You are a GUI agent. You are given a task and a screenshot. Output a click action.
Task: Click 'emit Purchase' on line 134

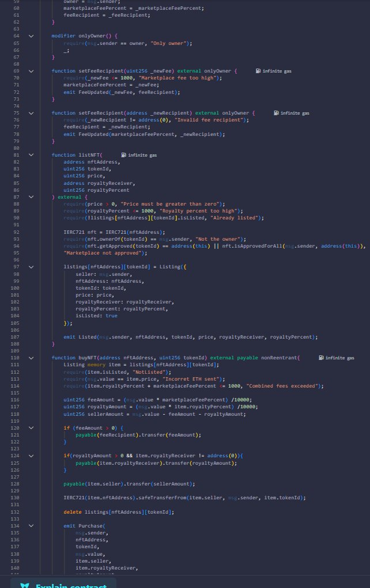(x=83, y=526)
